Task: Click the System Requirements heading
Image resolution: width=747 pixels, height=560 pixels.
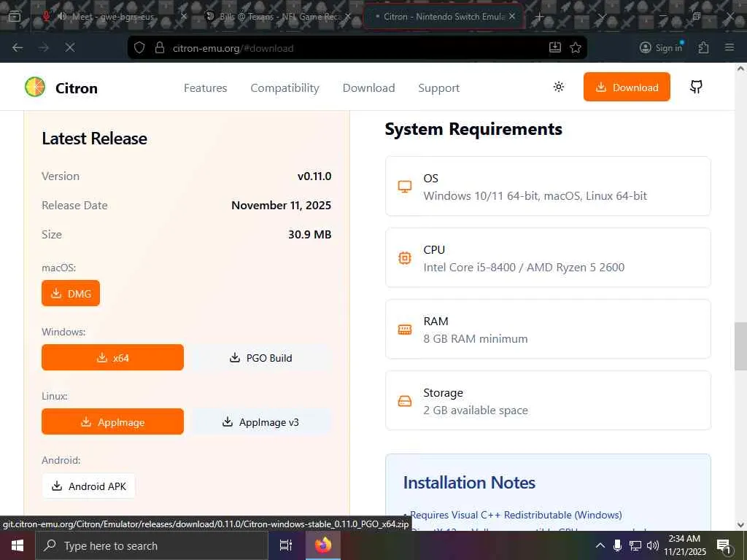Action: tap(473, 129)
